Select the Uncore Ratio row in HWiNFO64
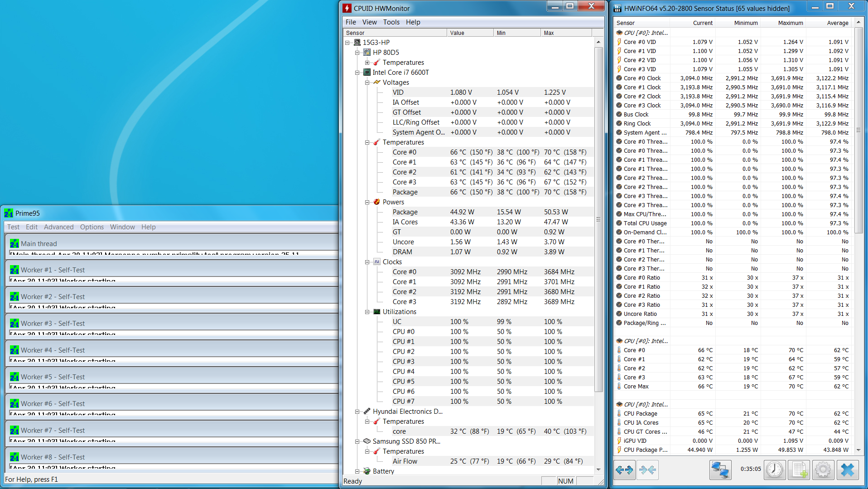Viewport: 868px width, 489px height. coord(733,314)
